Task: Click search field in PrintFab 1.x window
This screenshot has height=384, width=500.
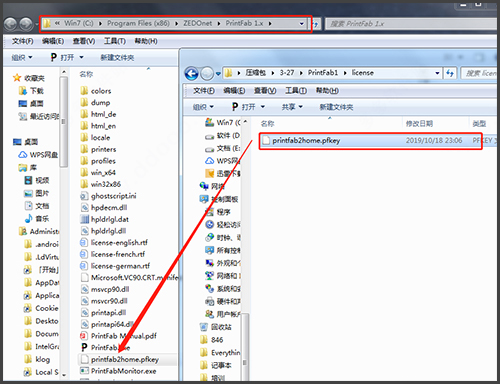Action: pyautogui.click(x=411, y=24)
